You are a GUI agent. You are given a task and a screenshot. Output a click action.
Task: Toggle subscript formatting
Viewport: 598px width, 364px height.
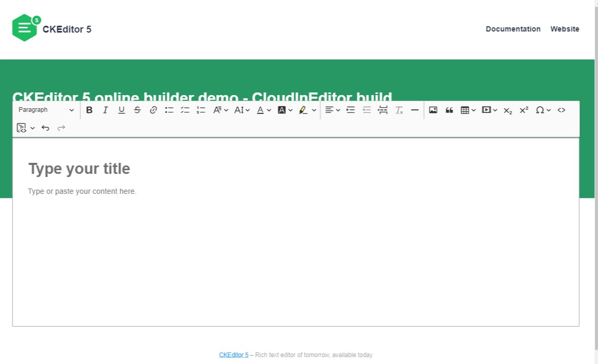tap(508, 110)
